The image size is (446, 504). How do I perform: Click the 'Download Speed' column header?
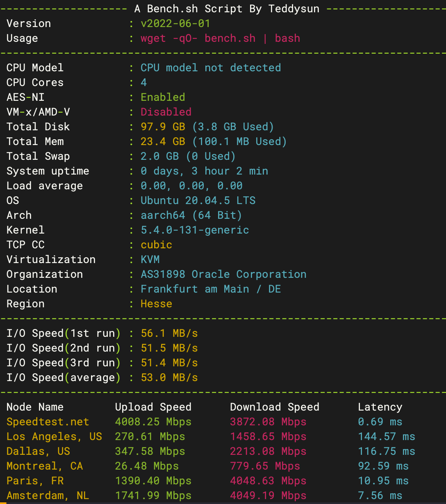(x=274, y=407)
